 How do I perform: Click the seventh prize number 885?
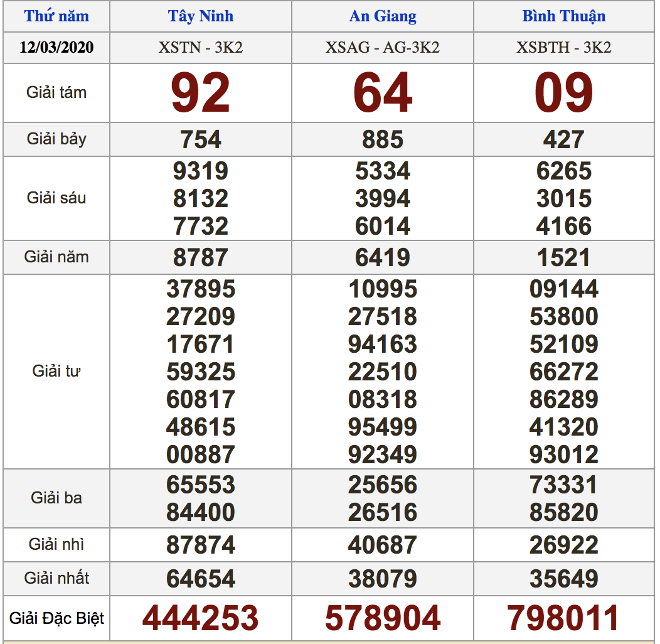point(383,139)
